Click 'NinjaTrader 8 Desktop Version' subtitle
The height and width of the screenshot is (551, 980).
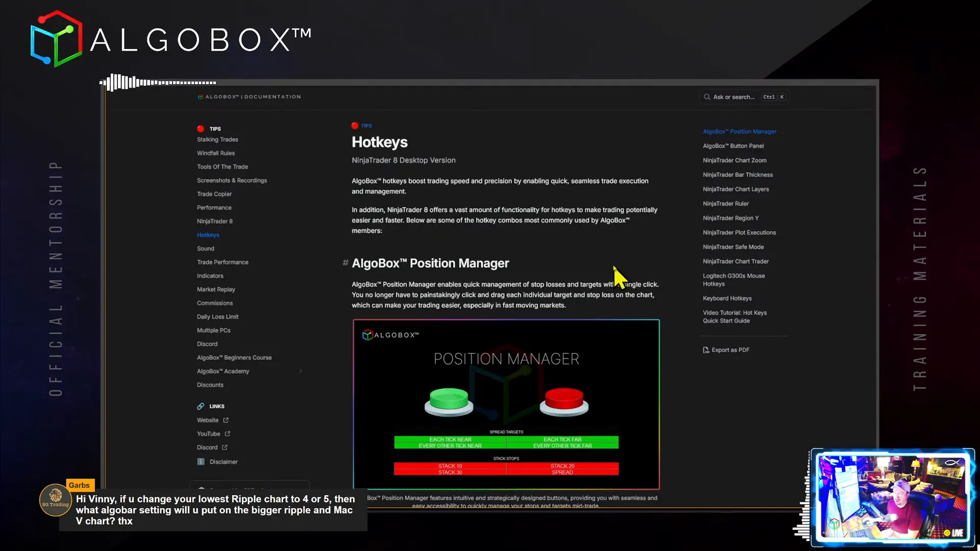tap(404, 161)
